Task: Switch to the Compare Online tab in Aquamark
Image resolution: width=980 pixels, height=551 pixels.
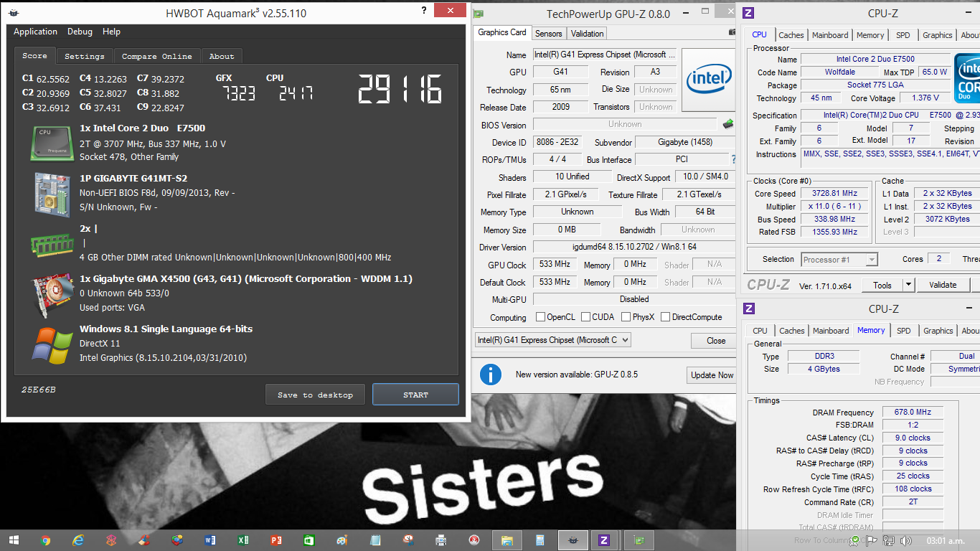Action: pos(156,56)
